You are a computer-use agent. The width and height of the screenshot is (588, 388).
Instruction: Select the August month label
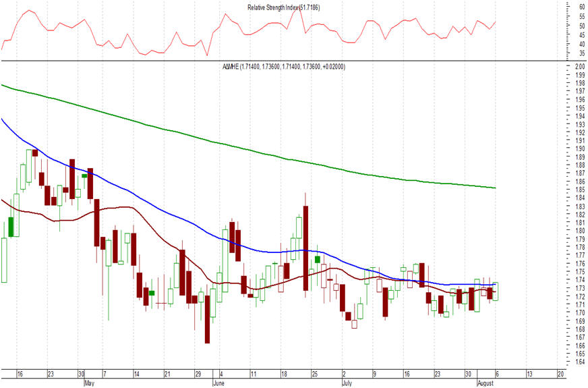486,383
